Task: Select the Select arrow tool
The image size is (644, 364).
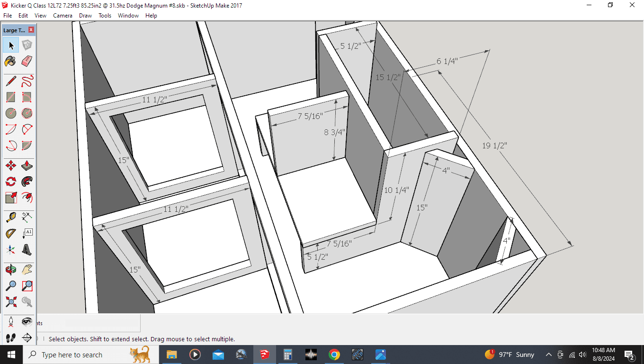Action: 11,45
